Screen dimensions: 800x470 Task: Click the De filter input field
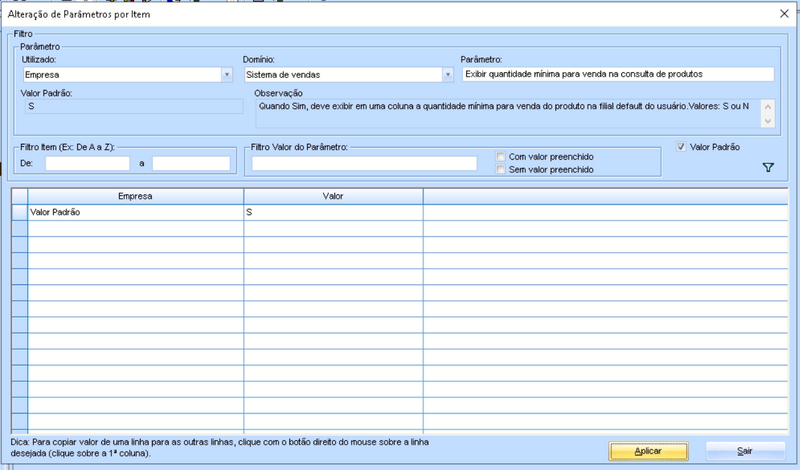(x=87, y=163)
